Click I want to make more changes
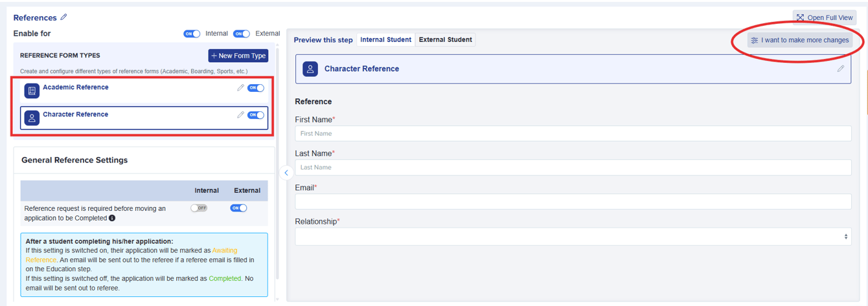The width and height of the screenshot is (868, 306). (x=799, y=40)
